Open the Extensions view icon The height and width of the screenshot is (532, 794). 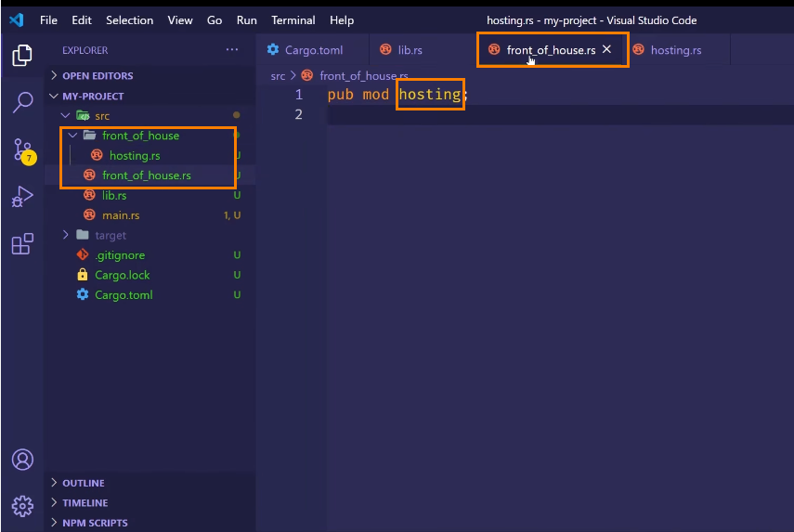tap(22, 244)
